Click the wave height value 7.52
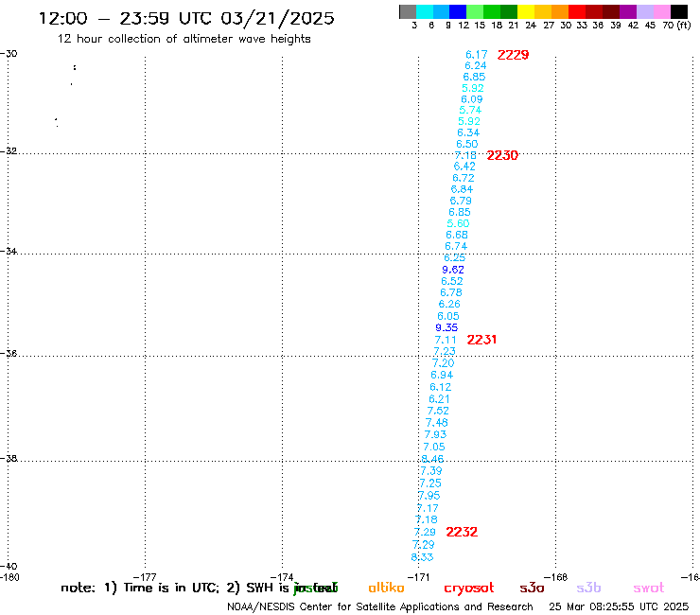The image size is (700, 615). tap(438, 411)
